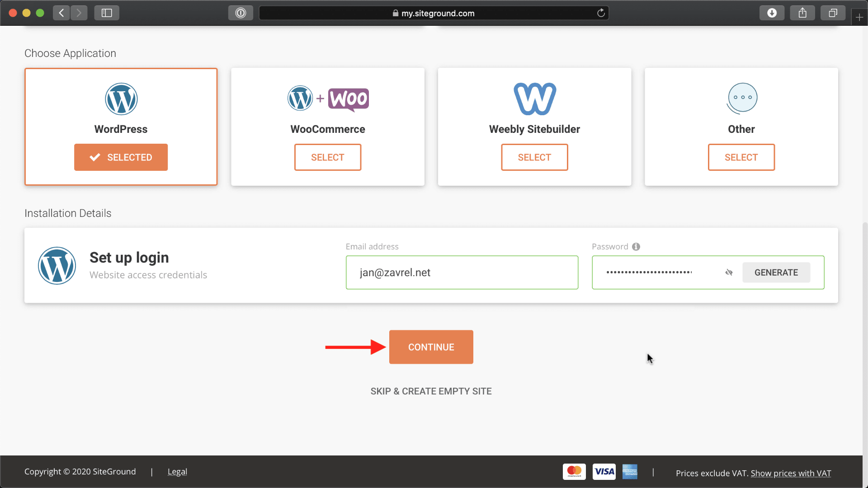Click the 'WooCommerce' card title

coord(328,129)
